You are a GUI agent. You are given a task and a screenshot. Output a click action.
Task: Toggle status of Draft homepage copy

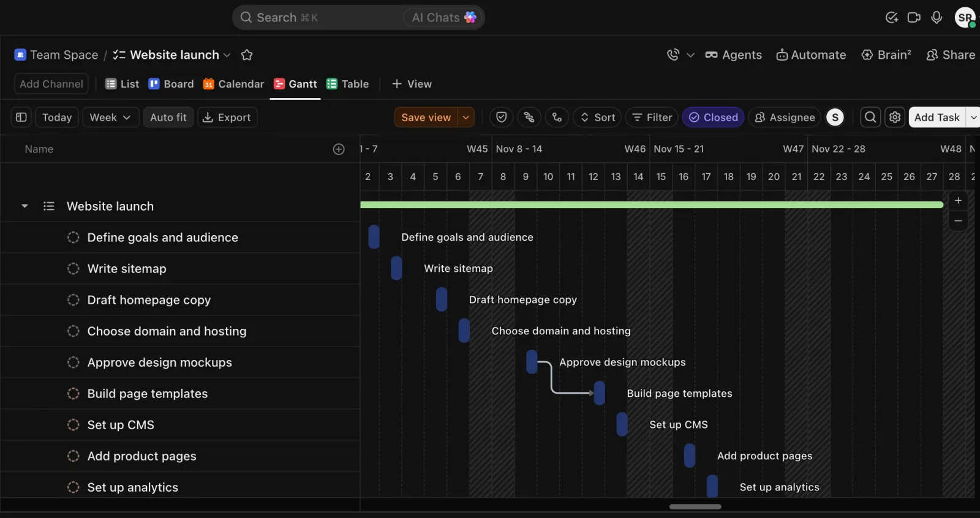pos(73,300)
